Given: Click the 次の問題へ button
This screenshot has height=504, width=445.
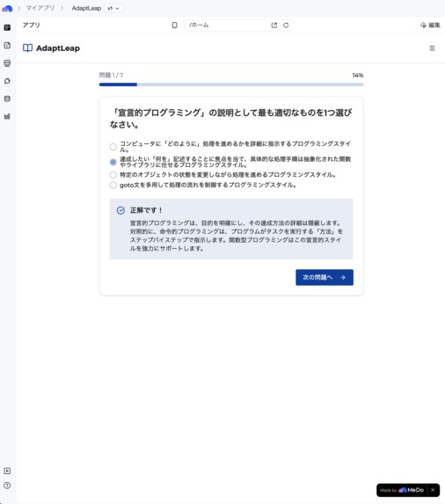Looking at the screenshot, I should pos(325,277).
